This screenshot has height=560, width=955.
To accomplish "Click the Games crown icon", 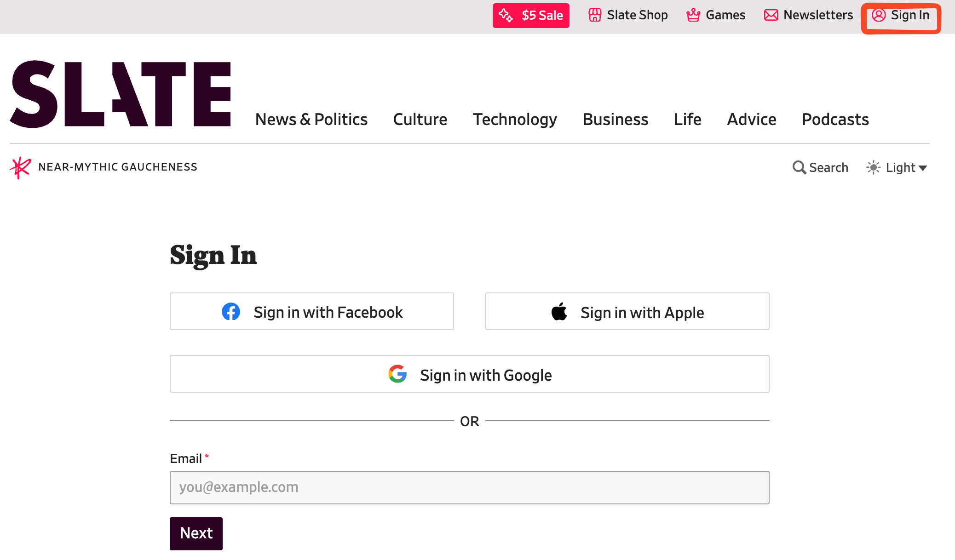I will (x=693, y=15).
